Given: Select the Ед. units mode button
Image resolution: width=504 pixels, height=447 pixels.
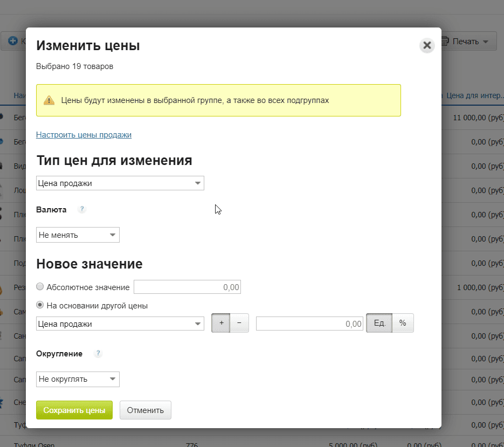Looking at the screenshot, I should (379, 323).
